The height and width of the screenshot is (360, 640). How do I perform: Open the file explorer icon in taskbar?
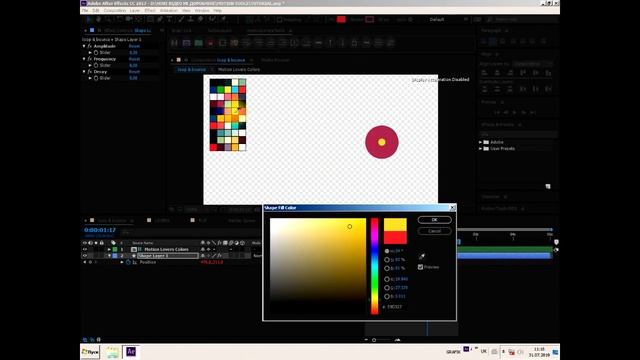[x=112, y=352]
